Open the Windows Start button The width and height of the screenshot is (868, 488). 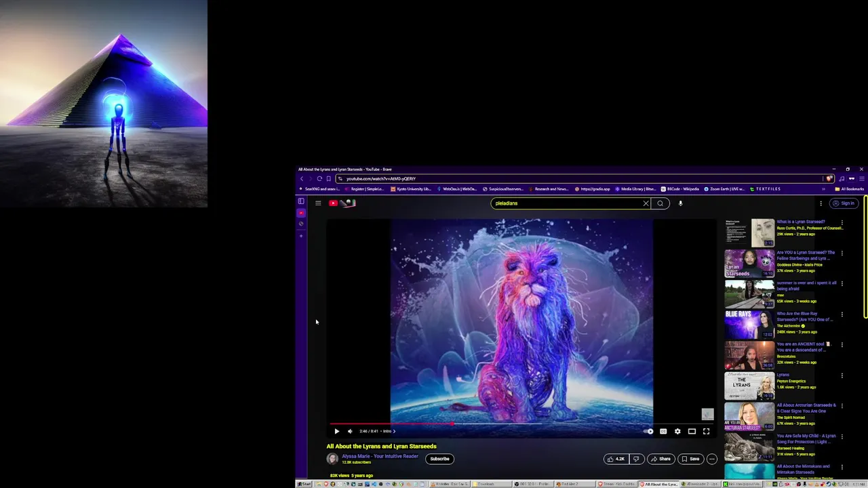pyautogui.click(x=304, y=484)
